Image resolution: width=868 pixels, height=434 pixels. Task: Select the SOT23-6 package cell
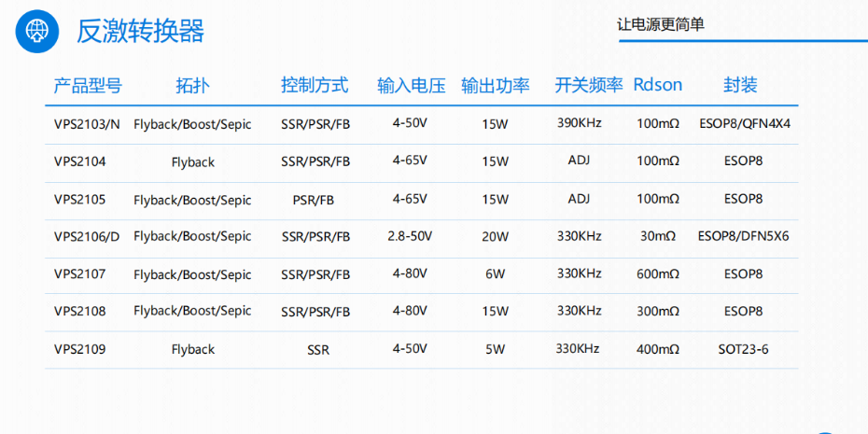(x=744, y=349)
